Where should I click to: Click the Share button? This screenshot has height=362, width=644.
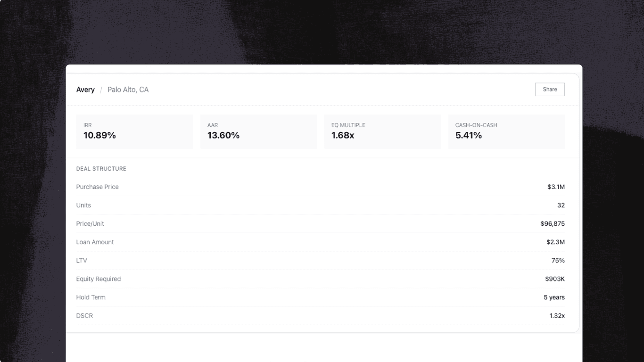[550, 90]
